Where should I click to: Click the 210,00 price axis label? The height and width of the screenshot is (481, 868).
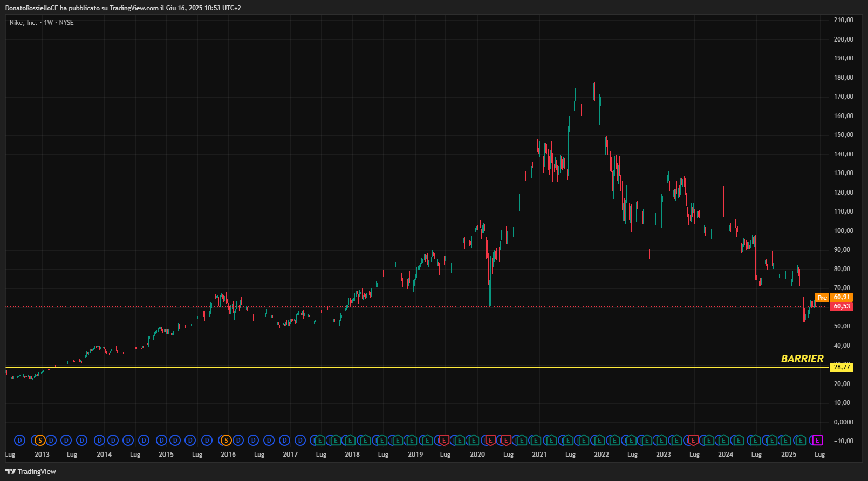844,20
